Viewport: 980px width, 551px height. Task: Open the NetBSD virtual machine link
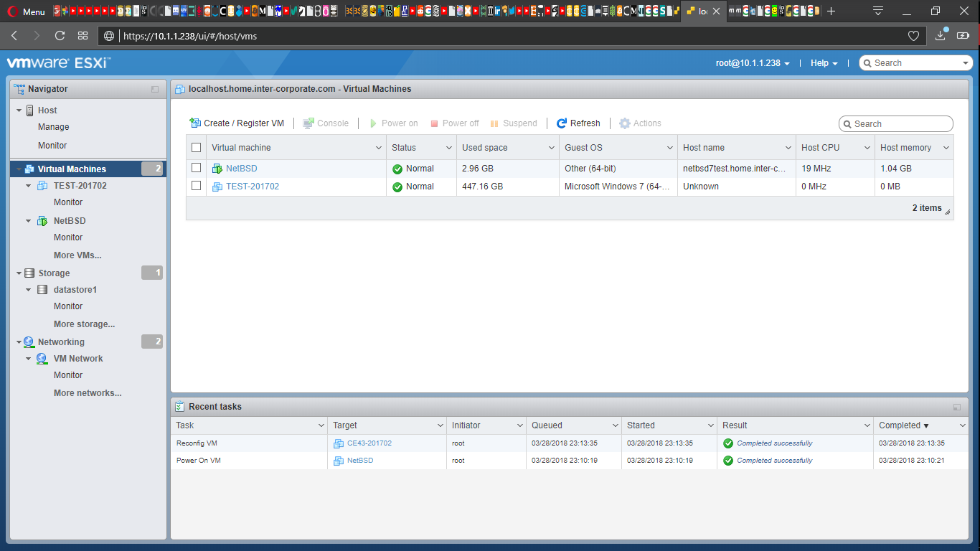pos(241,169)
